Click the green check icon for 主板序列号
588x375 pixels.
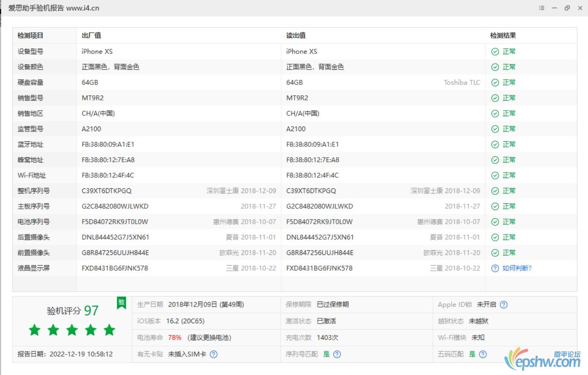tap(495, 206)
